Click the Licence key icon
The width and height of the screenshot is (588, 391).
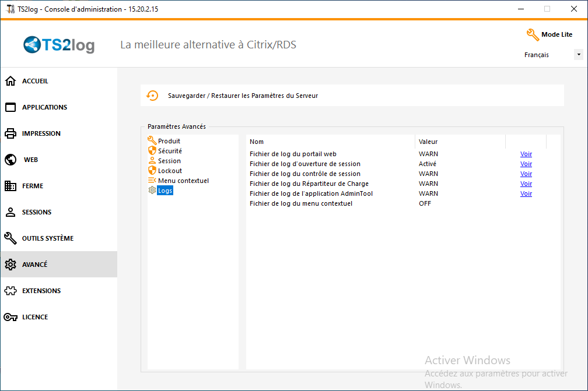(x=10, y=317)
